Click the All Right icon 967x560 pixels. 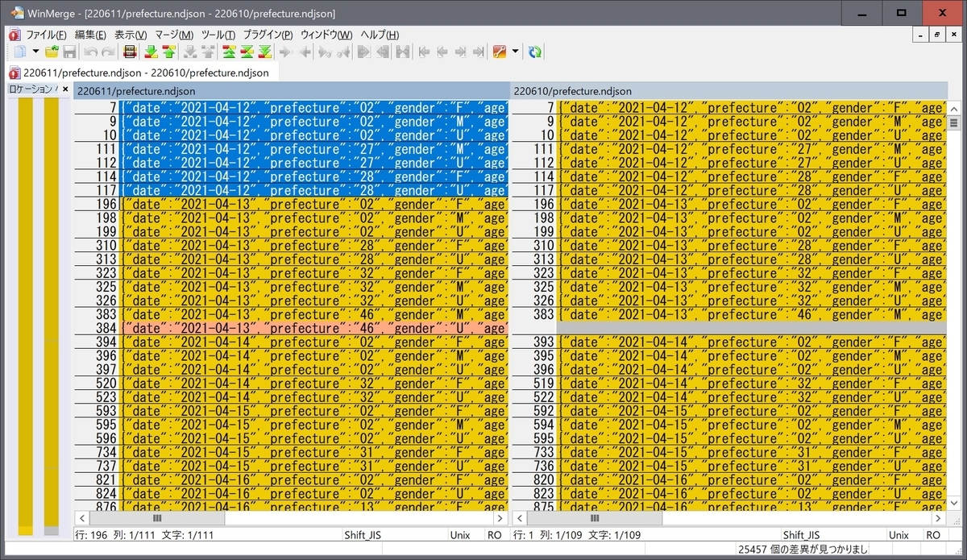(364, 52)
